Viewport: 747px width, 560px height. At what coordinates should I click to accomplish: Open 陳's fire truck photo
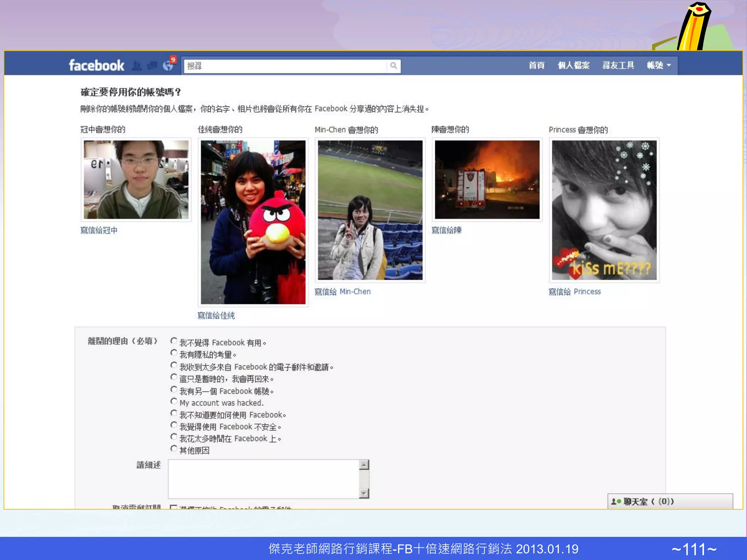coord(487,180)
